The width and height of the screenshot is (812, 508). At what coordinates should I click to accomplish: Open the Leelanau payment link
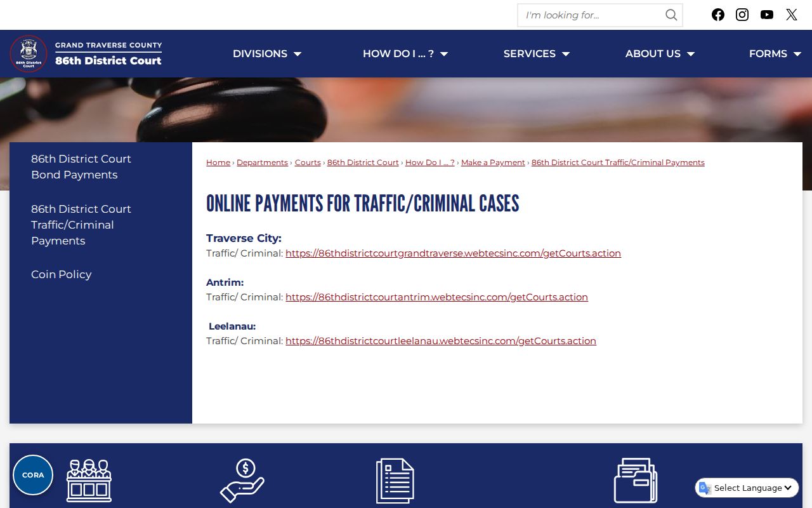pyautogui.click(x=441, y=340)
